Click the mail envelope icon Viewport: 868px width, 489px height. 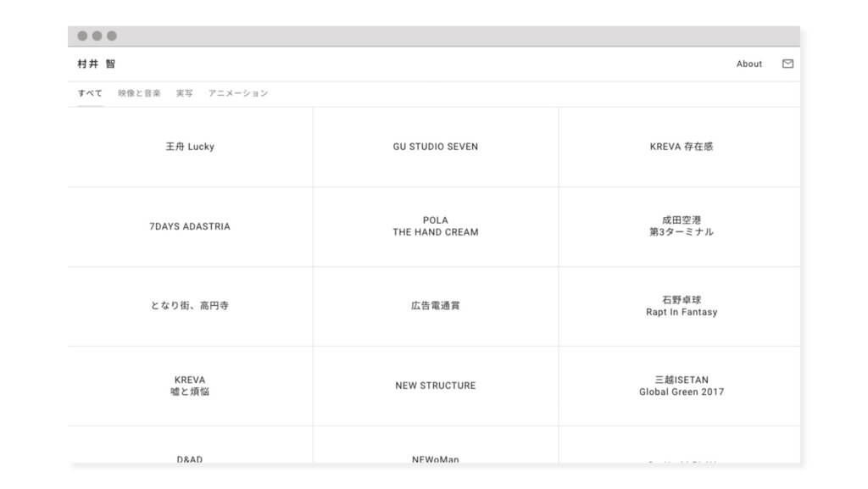click(x=787, y=64)
